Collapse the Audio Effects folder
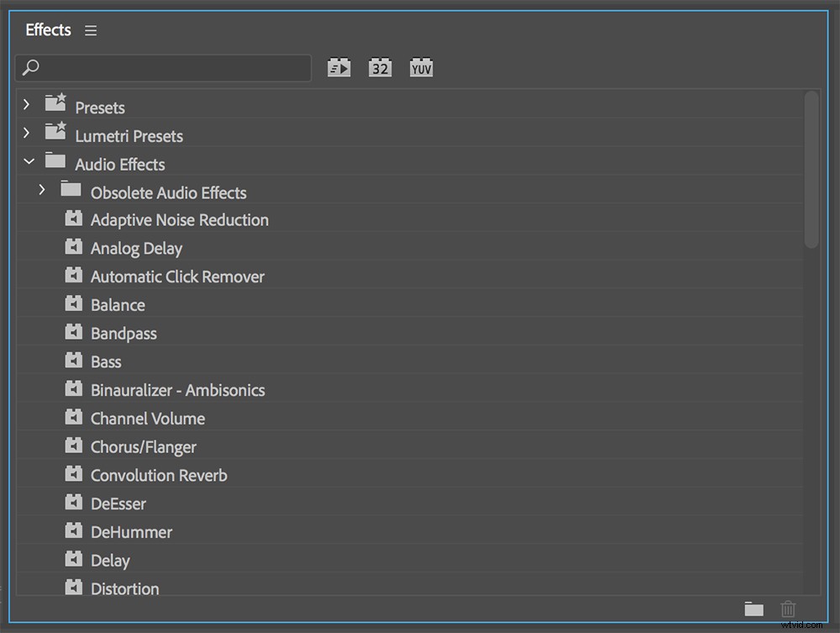Image resolution: width=840 pixels, height=633 pixels. [29, 161]
